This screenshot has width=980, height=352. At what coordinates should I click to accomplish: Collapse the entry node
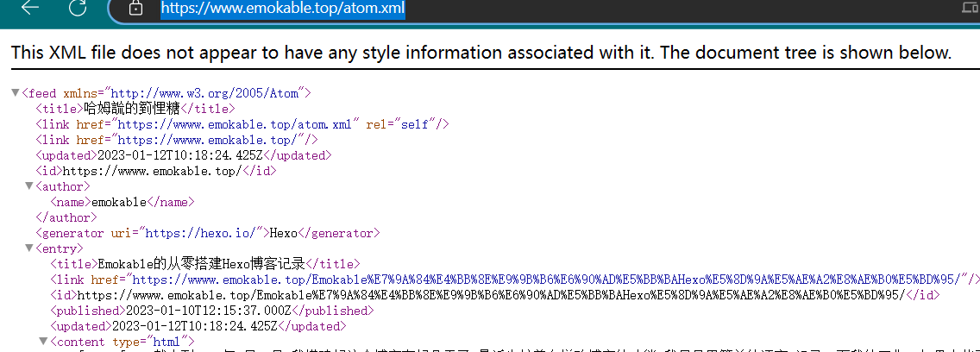29,248
